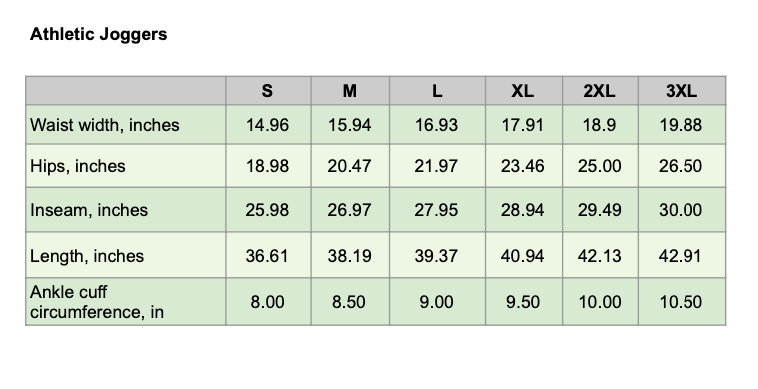Image resolution: width=758 pixels, height=389 pixels.
Task: Select the 2XL size column header
Action: (x=600, y=90)
